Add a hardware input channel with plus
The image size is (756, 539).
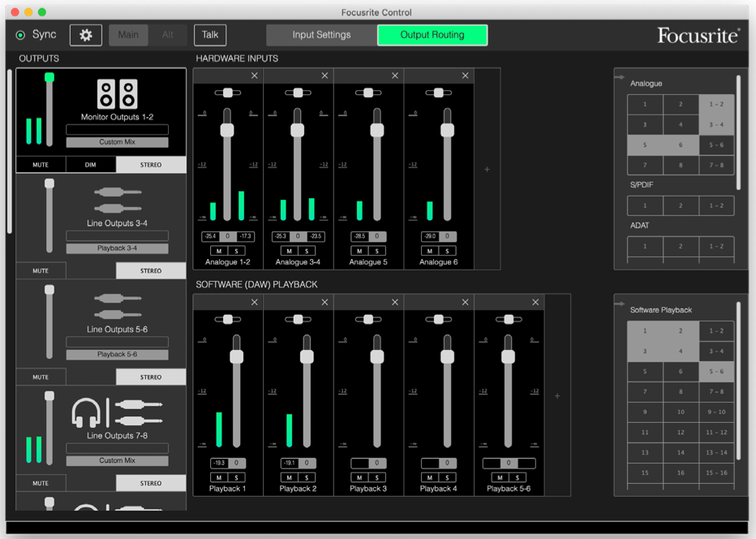[x=487, y=170]
